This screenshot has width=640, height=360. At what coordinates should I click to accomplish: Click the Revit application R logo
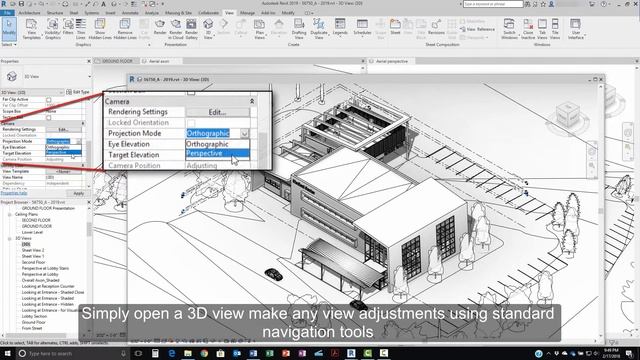coord(4,4)
